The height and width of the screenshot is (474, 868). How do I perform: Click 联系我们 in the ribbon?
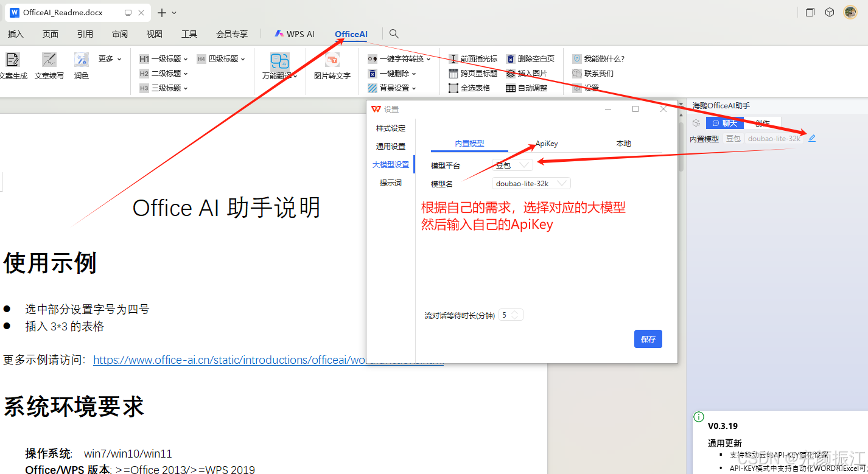593,74
